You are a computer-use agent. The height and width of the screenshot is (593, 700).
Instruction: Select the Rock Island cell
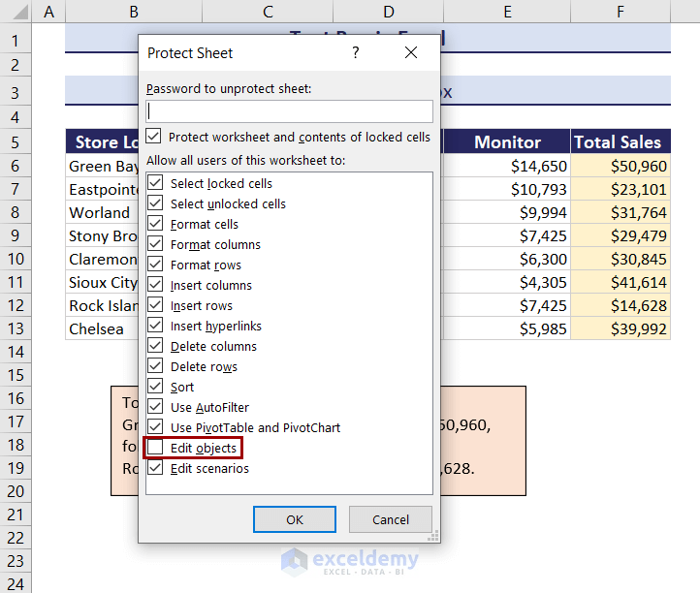pos(102,305)
